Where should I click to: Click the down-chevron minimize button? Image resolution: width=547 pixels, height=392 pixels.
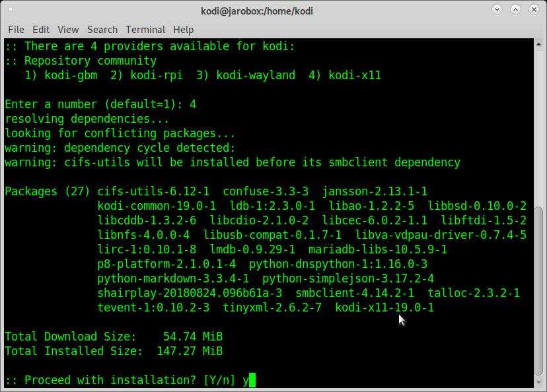(496, 11)
